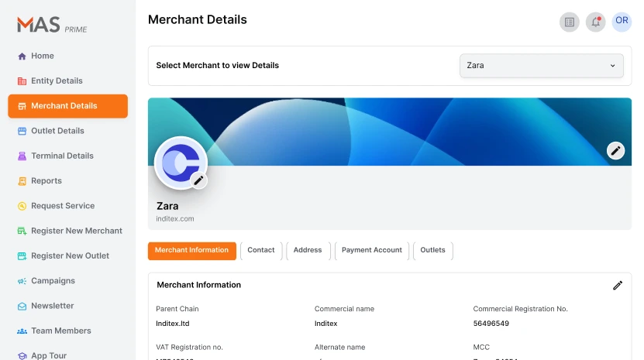This screenshot has height=360, width=644.
Task: Select the Outlets tab
Action: [432, 250]
